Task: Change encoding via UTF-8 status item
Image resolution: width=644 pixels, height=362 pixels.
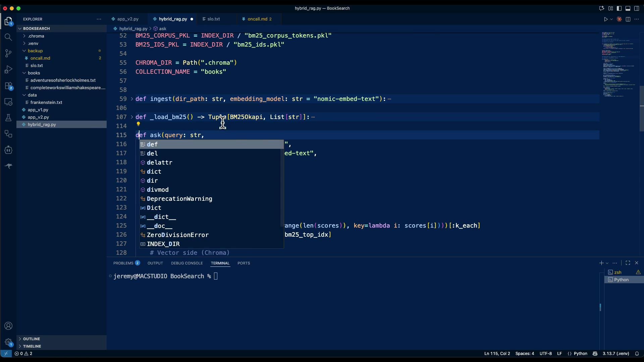Action: pyautogui.click(x=546, y=354)
